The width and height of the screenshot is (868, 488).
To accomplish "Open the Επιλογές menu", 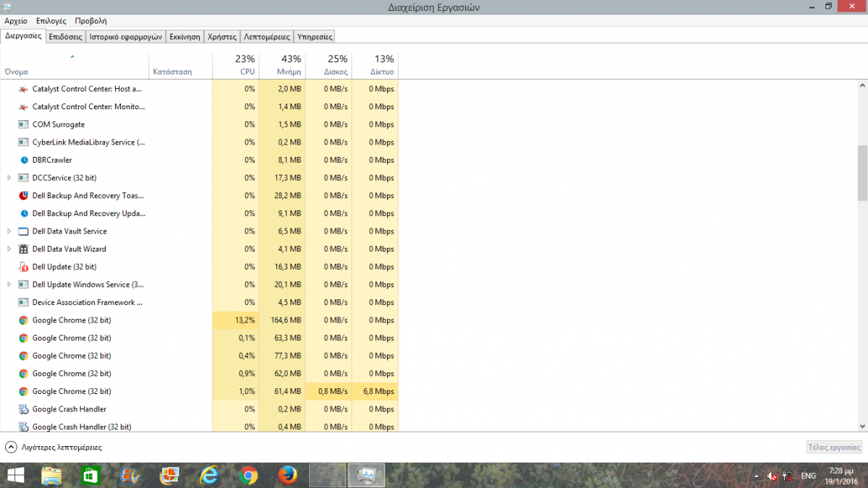I will click(51, 22).
